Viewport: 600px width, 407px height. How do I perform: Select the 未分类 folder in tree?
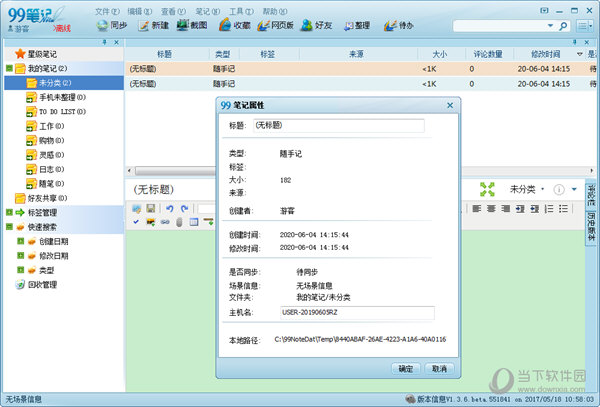[x=64, y=83]
